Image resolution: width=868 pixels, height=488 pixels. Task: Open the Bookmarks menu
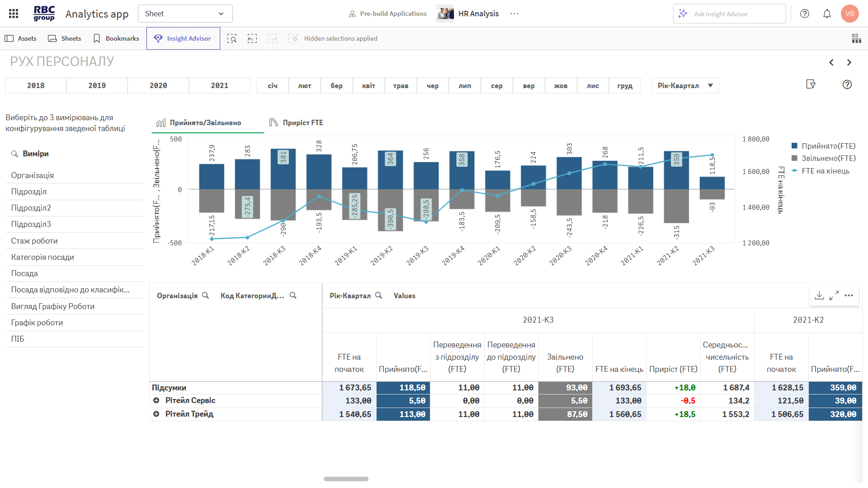[116, 38]
